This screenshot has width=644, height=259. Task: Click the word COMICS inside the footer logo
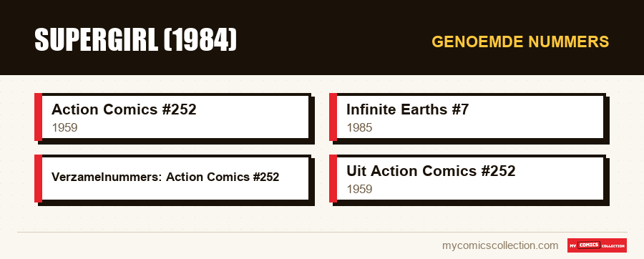(589, 245)
